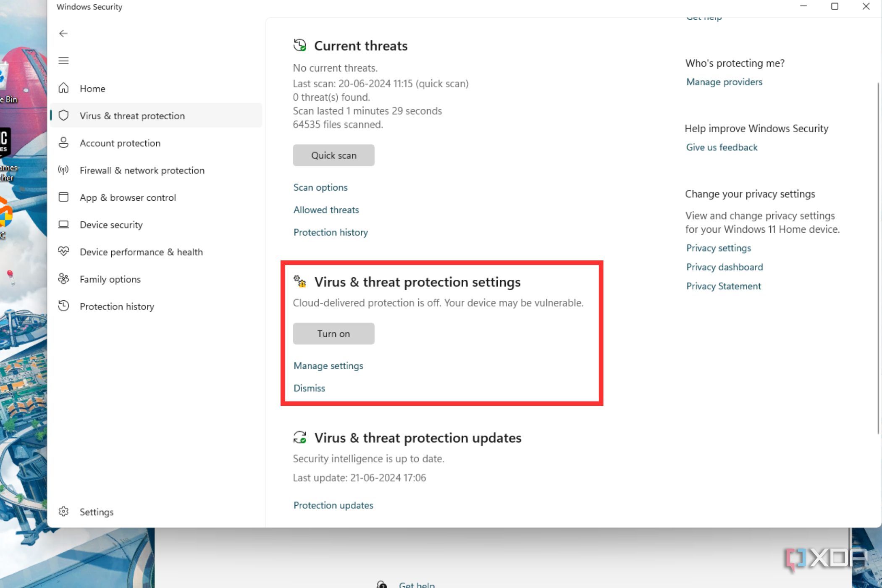882x588 pixels.
Task: Click the Firewall & network protection signal icon
Action: (63, 170)
